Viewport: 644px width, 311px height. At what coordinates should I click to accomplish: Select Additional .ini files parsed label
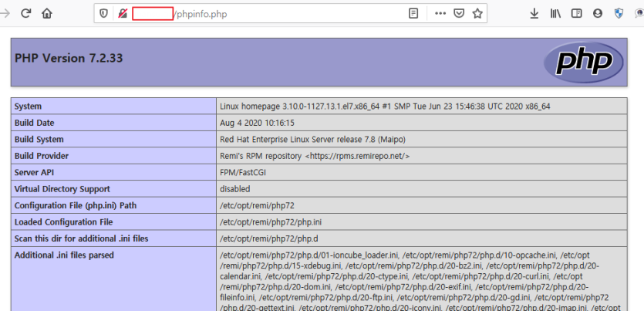coord(64,255)
